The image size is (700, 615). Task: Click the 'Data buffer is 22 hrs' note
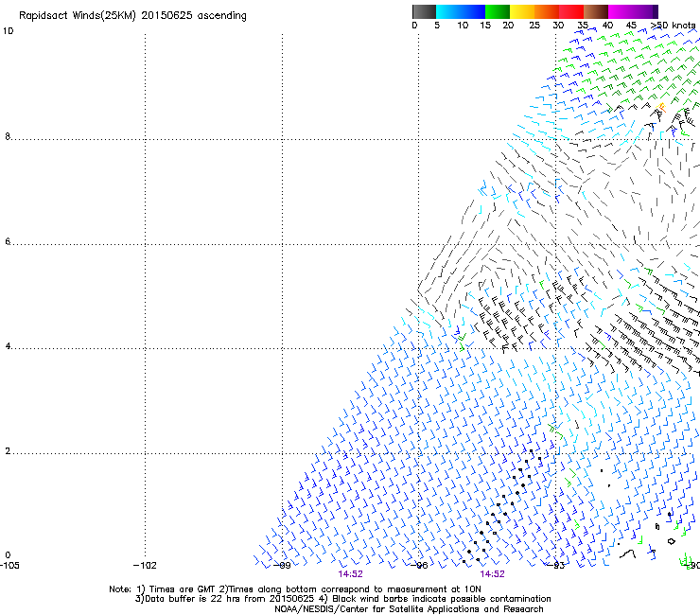point(342,599)
